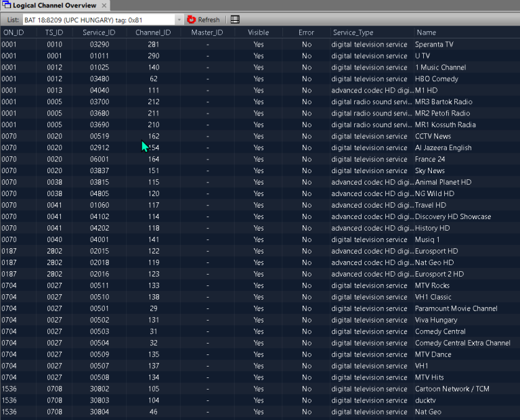
Task: Select Paramount Movie Channel row
Action: [x=260, y=308]
